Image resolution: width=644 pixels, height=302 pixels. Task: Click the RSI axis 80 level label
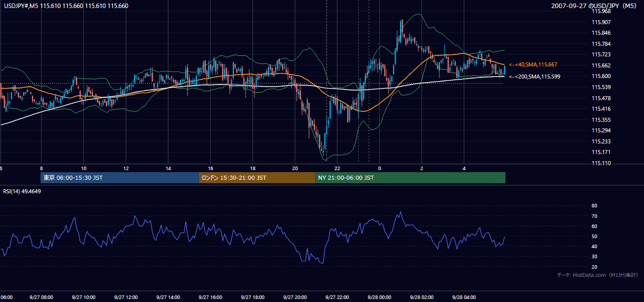click(594, 206)
